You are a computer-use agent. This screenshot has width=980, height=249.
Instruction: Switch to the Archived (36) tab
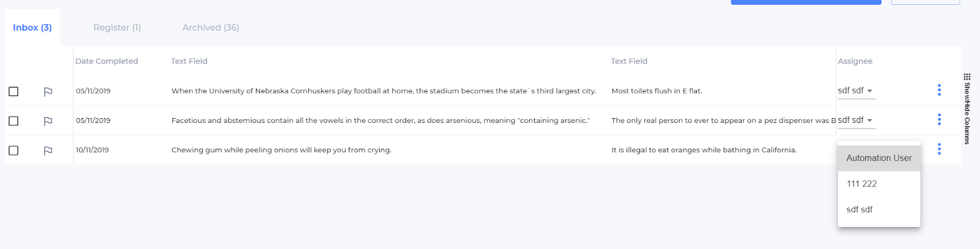coord(211,28)
